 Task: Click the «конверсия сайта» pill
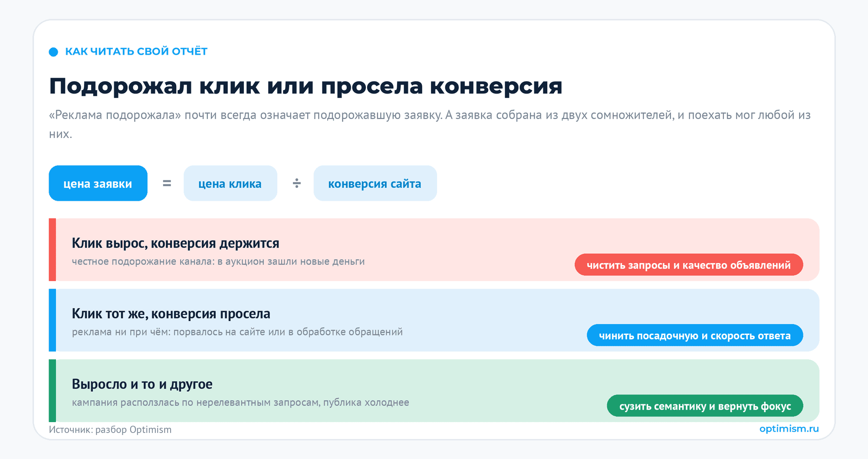tap(375, 183)
